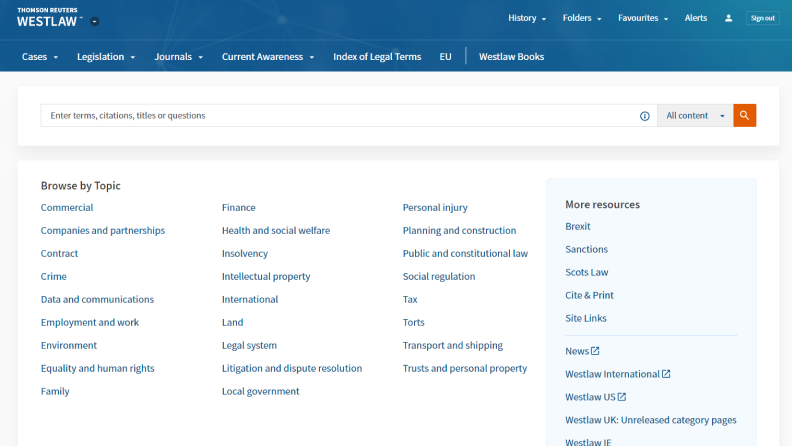The height and width of the screenshot is (446, 792).
Task: Click the dropdown arrow beside Westlaw logo
Action: [94, 21]
